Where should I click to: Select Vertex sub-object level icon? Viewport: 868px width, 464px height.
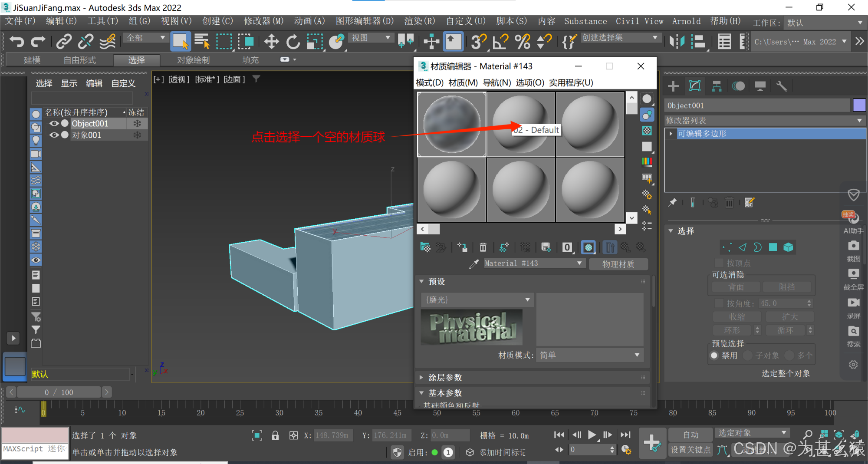point(727,247)
